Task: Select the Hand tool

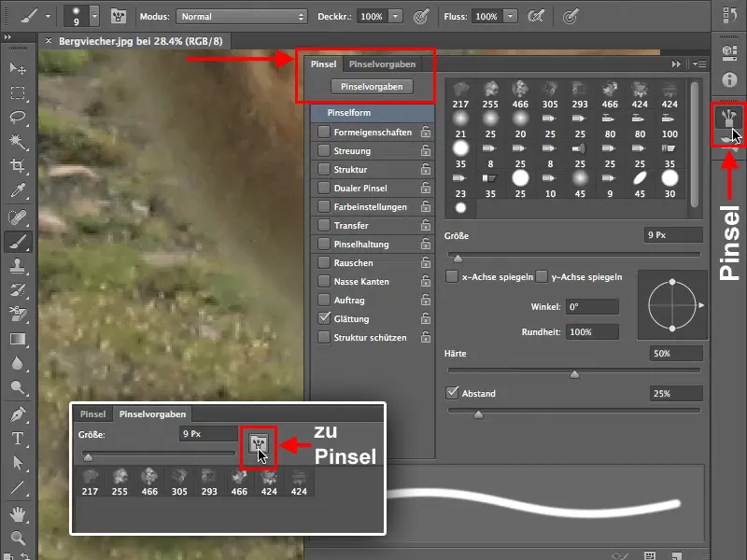Action: point(18,514)
